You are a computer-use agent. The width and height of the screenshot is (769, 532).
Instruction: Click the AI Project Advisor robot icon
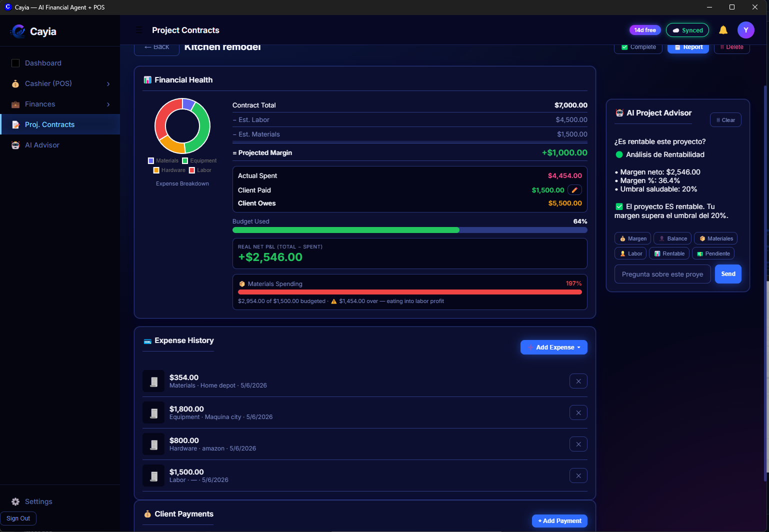(x=619, y=113)
